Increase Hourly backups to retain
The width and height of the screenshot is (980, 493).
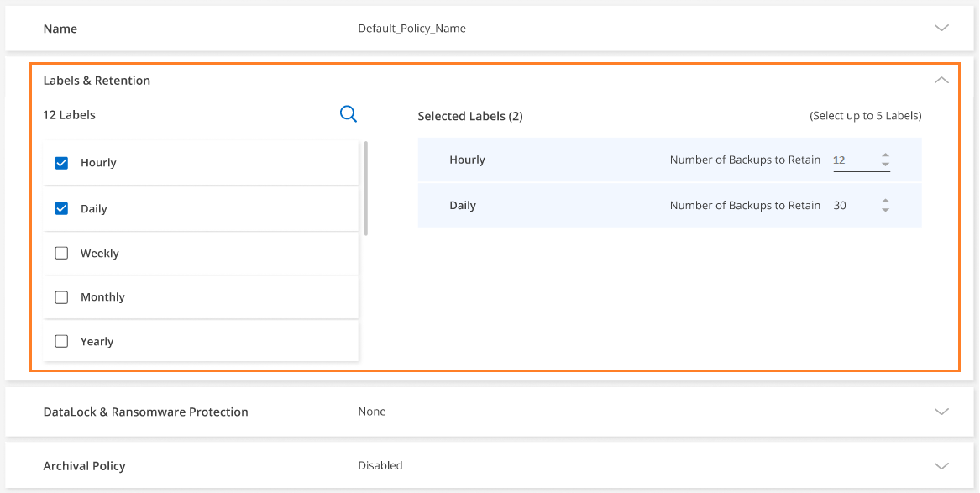885,155
